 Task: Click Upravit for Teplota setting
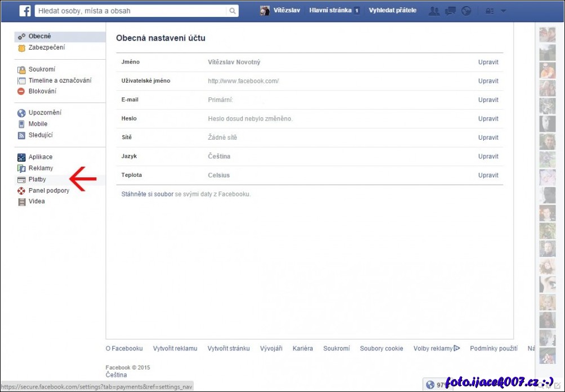[488, 175]
